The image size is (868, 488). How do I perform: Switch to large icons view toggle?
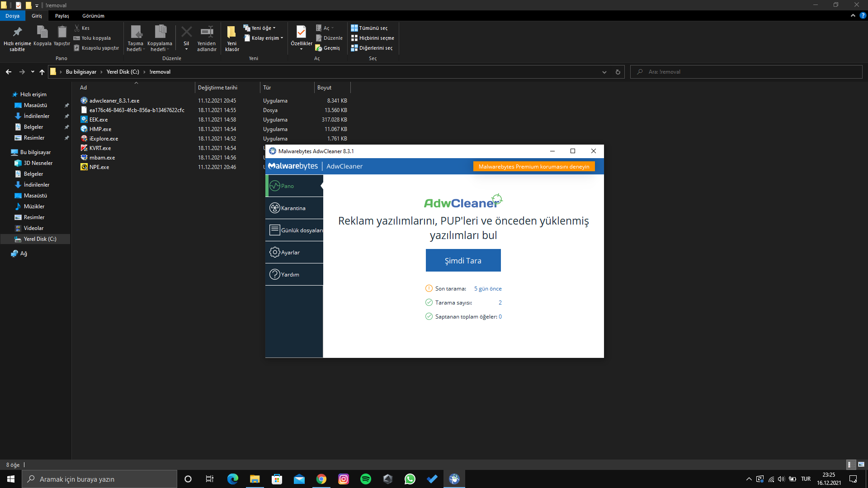point(861,465)
